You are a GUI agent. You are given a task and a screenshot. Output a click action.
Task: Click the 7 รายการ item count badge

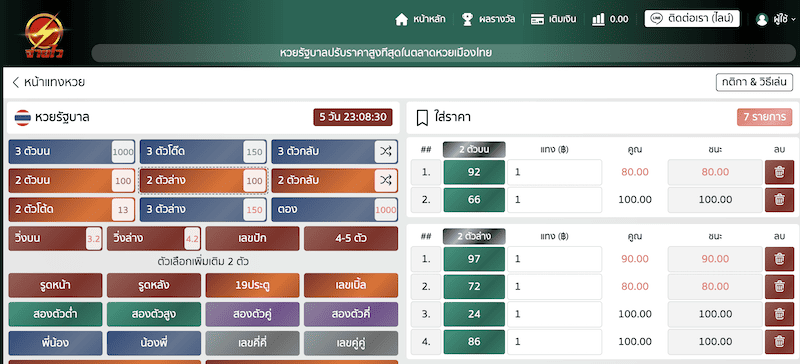pyautogui.click(x=764, y=117)
